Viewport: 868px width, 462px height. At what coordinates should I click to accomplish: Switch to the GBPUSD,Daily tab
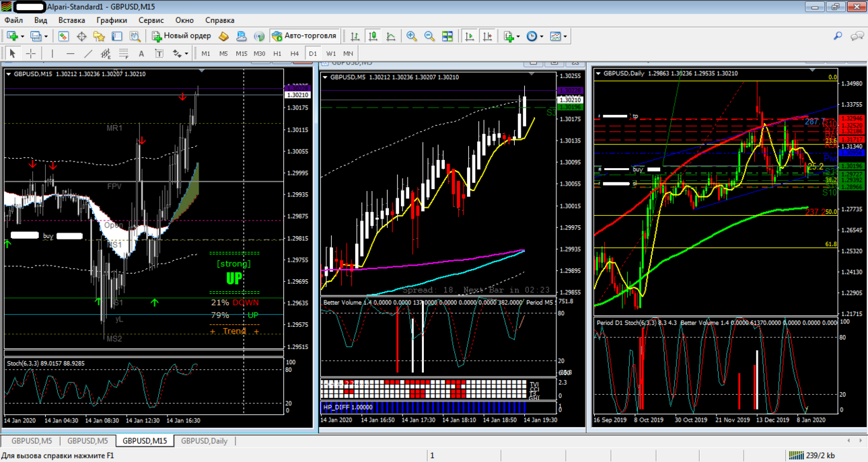pos(204,441)
